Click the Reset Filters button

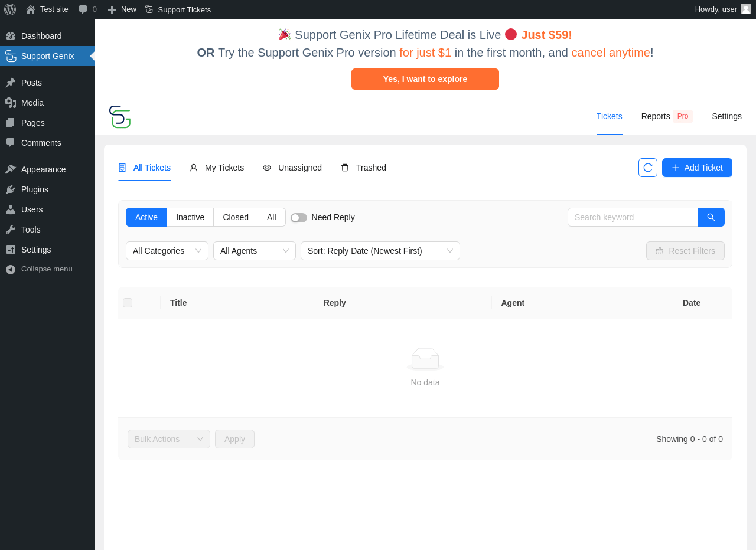pos(685,251)
